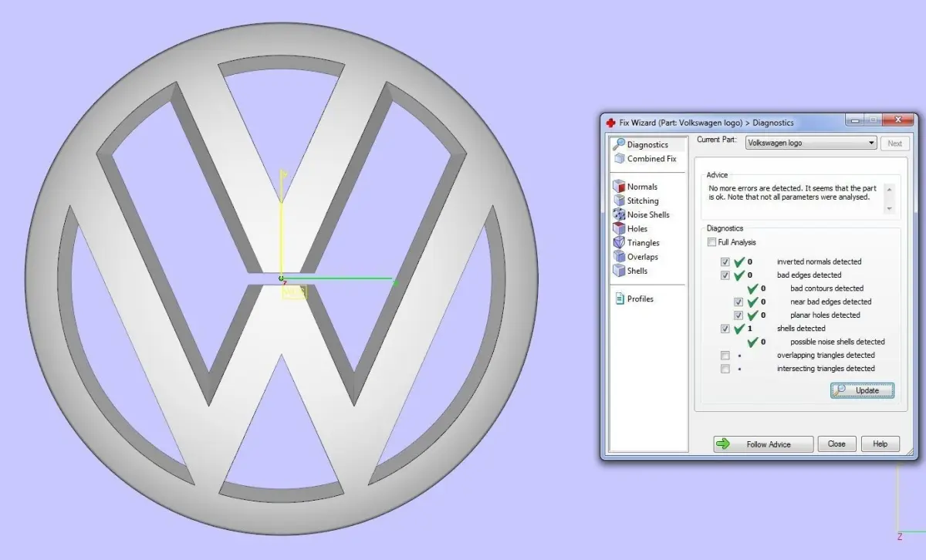Select the Shells fix icon
Viewport: 926px width, 560px height.
coord(619,270)
